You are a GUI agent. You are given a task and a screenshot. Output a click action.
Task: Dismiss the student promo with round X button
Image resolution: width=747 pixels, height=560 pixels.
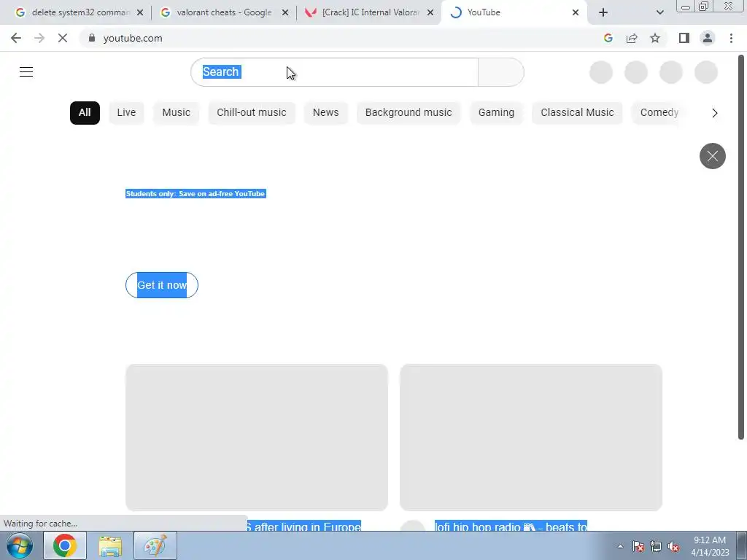(x=712, y=156)
